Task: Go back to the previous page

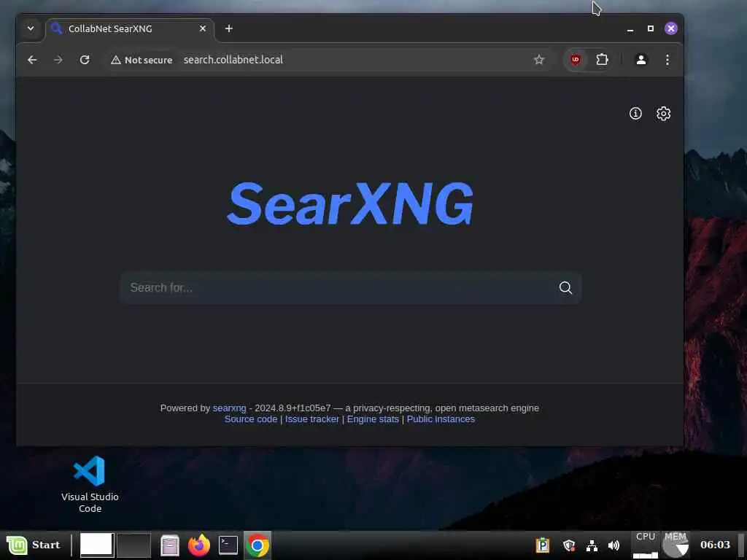Action: pyautogui.click(x=32, y=60)
